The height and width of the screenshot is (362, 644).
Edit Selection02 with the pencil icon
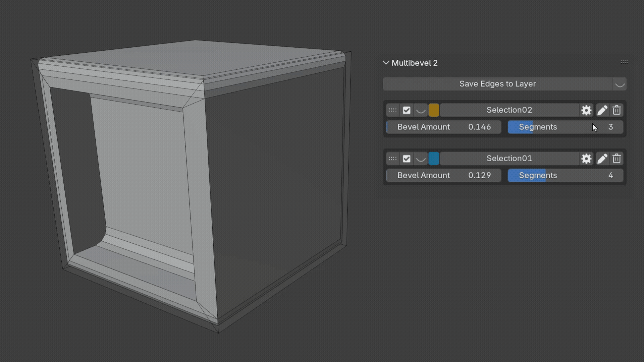tap(602, 110)
